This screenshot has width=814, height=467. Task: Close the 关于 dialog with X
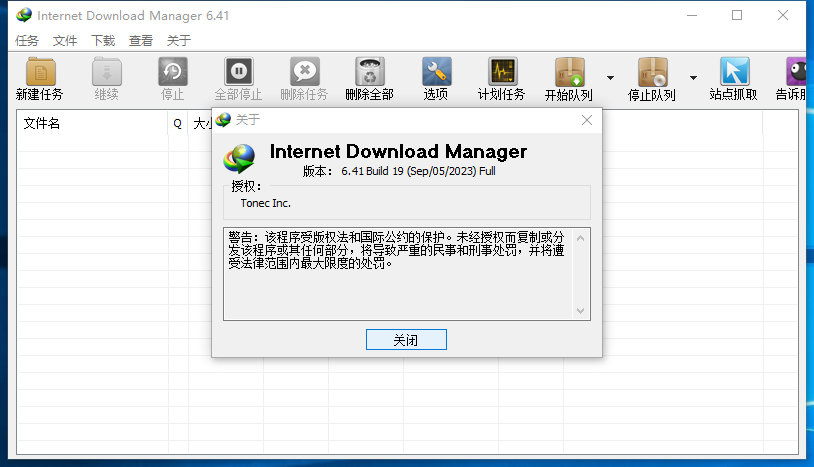[587, 120]
